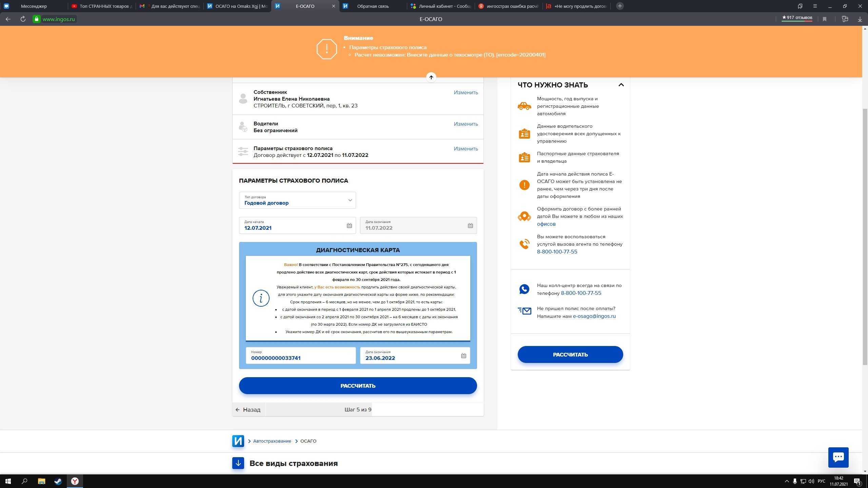Click the diagnostic card Номер field
Viewport: 868px width, 488px height.
tap(301, 355)
